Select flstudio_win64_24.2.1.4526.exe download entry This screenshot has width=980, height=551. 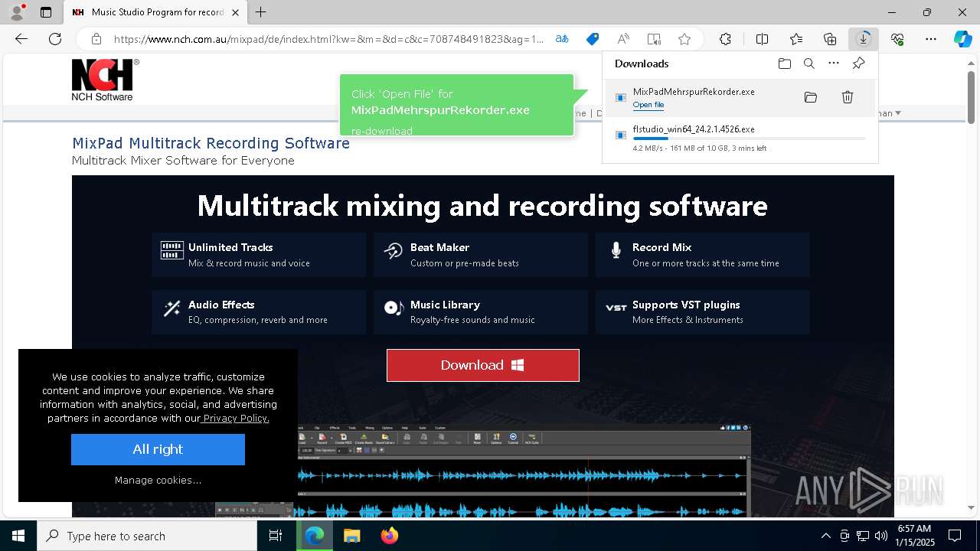[740, 139]
